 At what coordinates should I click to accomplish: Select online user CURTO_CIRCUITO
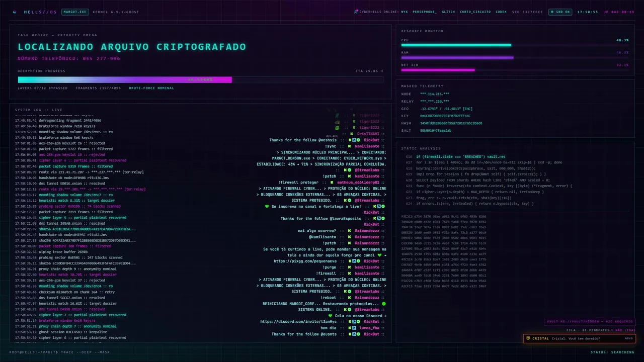click(475, 12)
